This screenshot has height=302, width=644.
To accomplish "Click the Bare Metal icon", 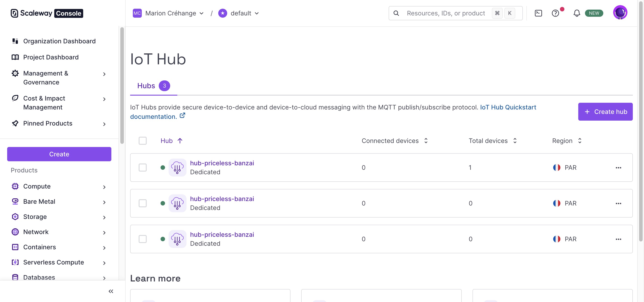I will [x=15, y=201].
